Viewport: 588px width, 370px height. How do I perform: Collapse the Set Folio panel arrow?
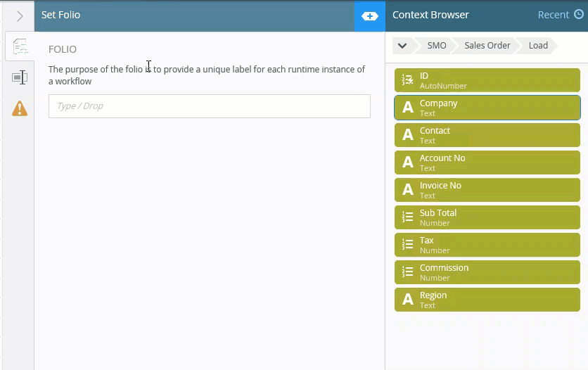20,15
